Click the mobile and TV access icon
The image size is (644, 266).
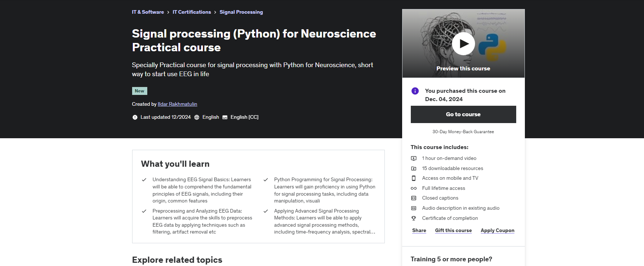click(x=414, y=178)
